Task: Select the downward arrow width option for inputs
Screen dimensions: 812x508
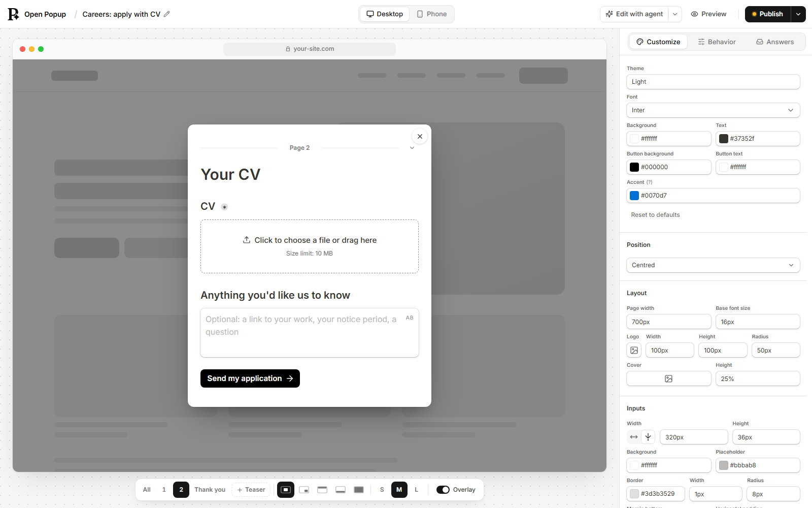Action: 648,437
